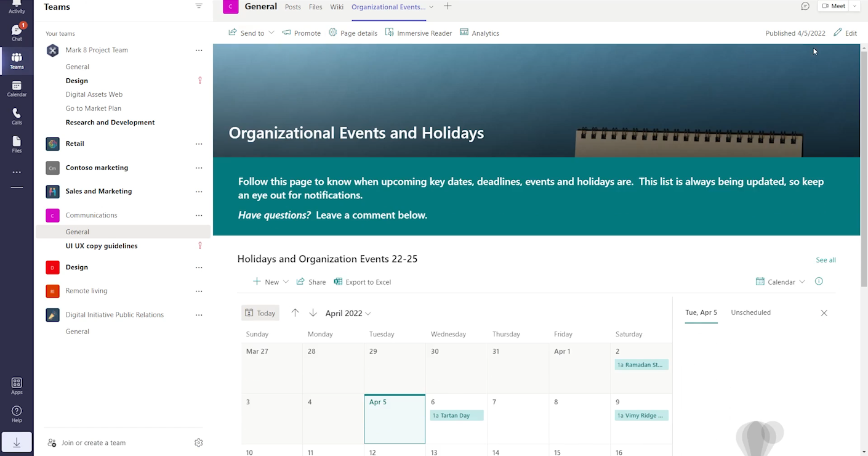Click the filter teams icon
Image resolution: width=868 pixels, height=456 pixels.
[x=199, y=6]
